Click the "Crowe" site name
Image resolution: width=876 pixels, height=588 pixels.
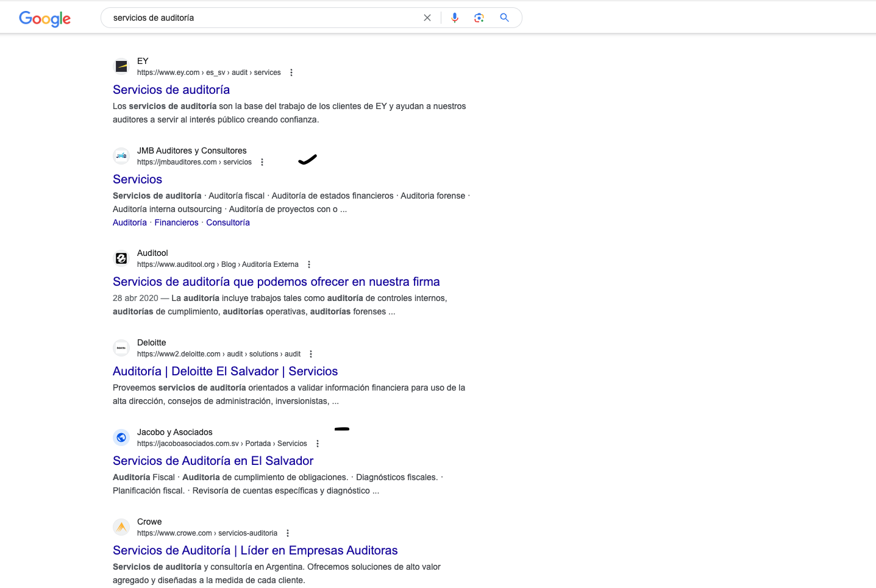[149, 522]
